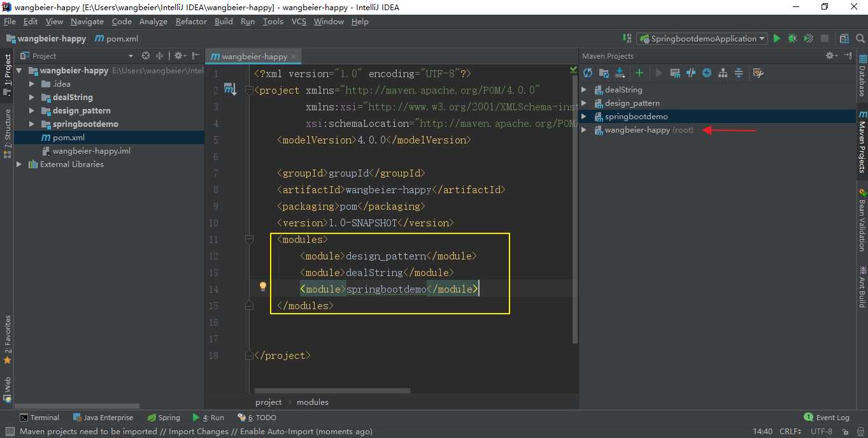Click Maven gutter icon on line 2

(230, 90)
